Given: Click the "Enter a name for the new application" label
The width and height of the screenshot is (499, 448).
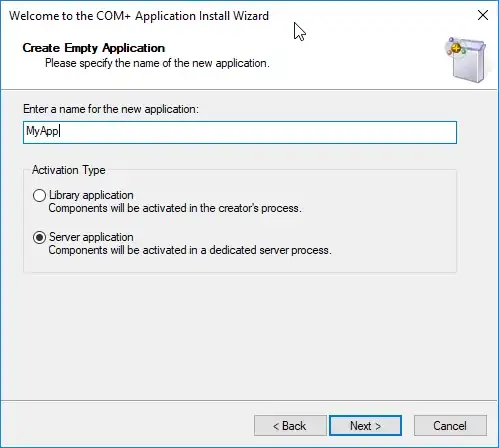Looking at the screenshot, I should 111,109.
